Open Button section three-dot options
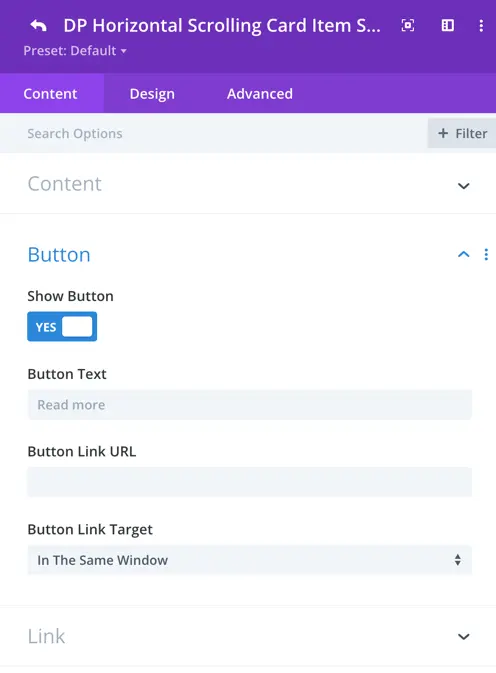This screenshot has width=496, height=673. (x=486, y=255)
